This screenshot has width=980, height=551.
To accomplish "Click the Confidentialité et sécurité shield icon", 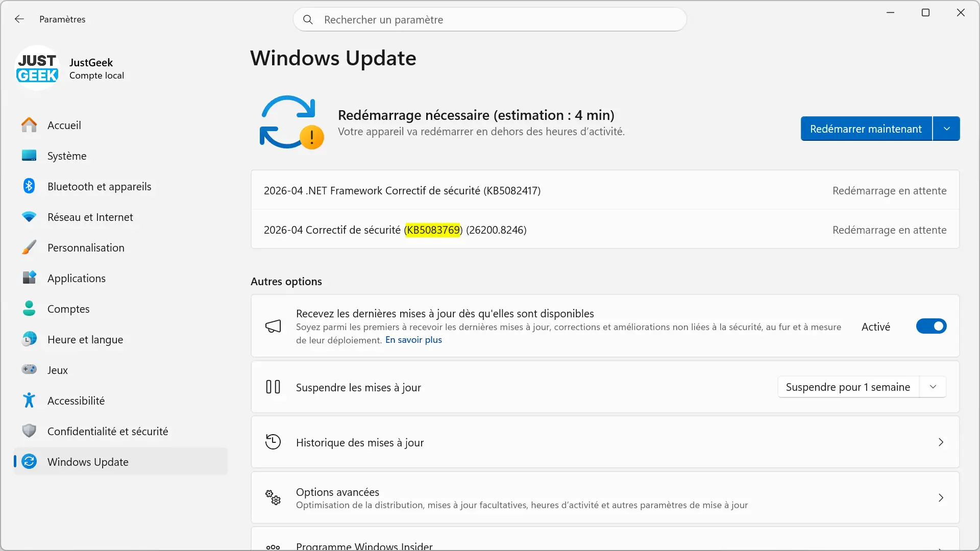I will (x=29, y=431).
